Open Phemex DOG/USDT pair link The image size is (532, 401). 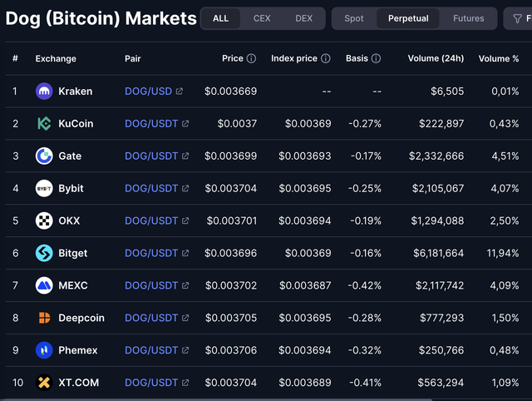click(x=151, y=350)
